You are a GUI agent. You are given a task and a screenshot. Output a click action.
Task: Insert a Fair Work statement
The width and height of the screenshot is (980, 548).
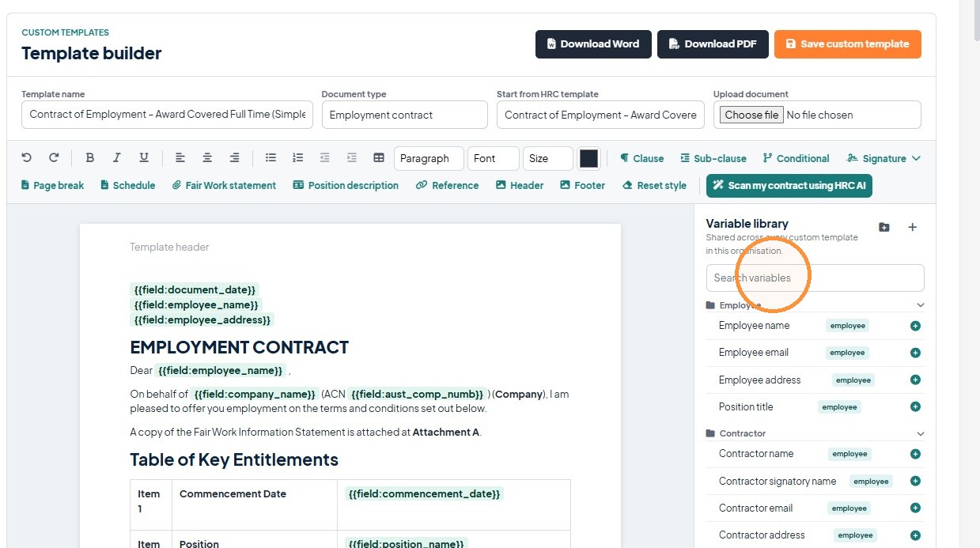(x=224, y=185)
